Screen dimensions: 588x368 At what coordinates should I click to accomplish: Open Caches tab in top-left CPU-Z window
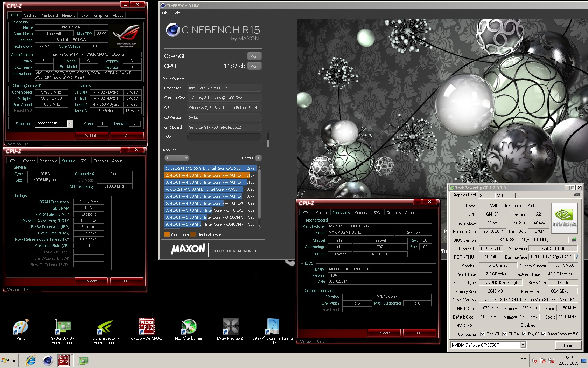coord(30,15)
